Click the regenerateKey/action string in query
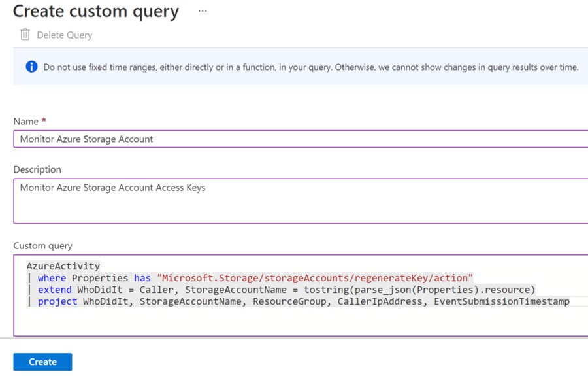 315,278
